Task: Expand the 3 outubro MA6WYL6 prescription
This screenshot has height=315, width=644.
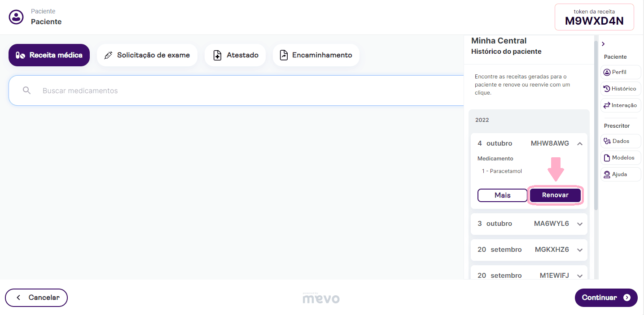Action: pyautogui.click(x=579, y=224)
